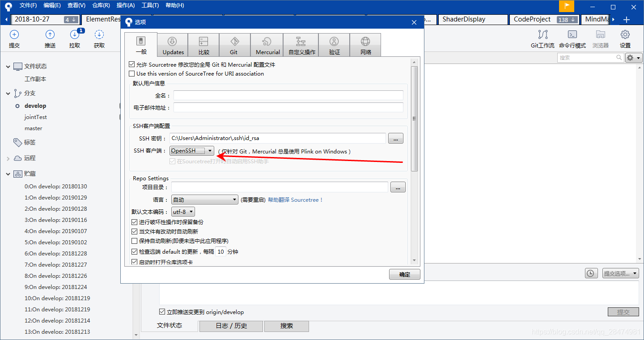The image size is (644, 340).
Task: Click the clock history icon near commit options
Action: click(x=591, y=273)
